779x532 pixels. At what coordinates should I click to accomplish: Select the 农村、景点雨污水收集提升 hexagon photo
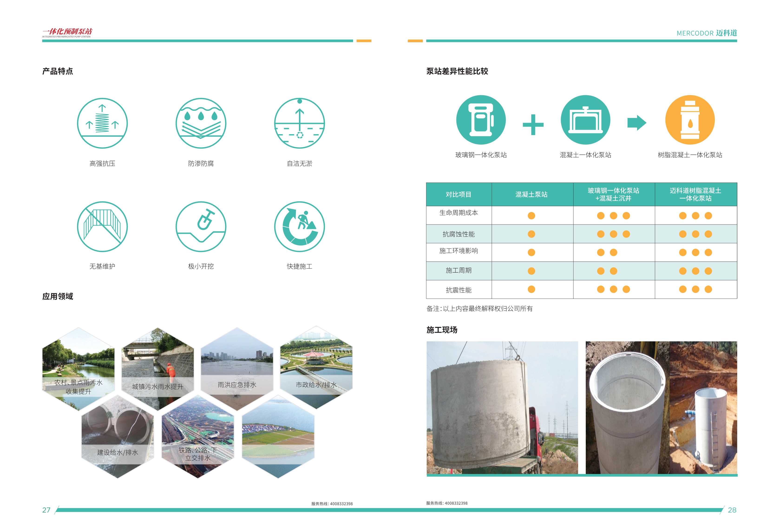point(79,369)
